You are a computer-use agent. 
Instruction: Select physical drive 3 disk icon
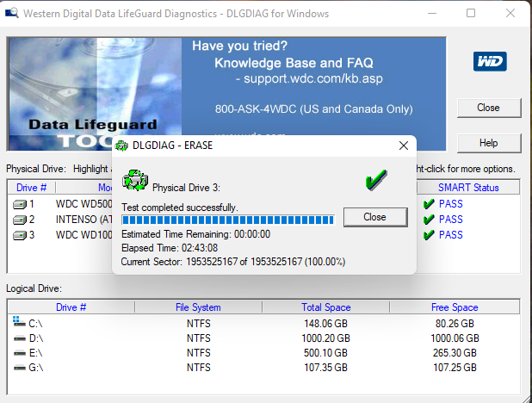[20, 235]
